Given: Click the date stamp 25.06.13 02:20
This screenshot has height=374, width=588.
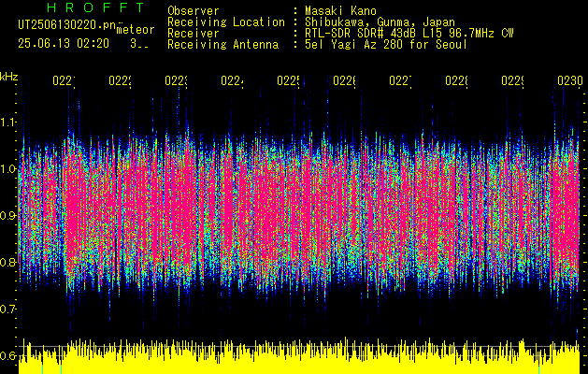Looking at the screenshot, I should click(x=64, y=44).
